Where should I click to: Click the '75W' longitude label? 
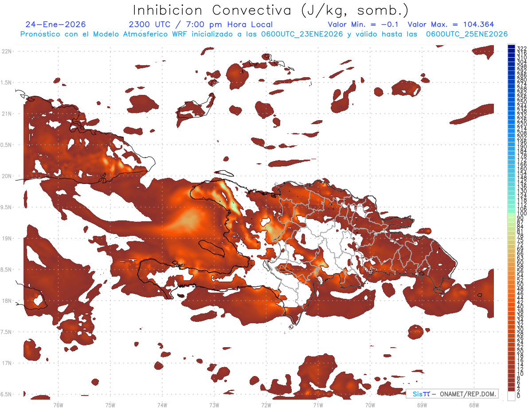pyautogui.click(x=110, y=405)
